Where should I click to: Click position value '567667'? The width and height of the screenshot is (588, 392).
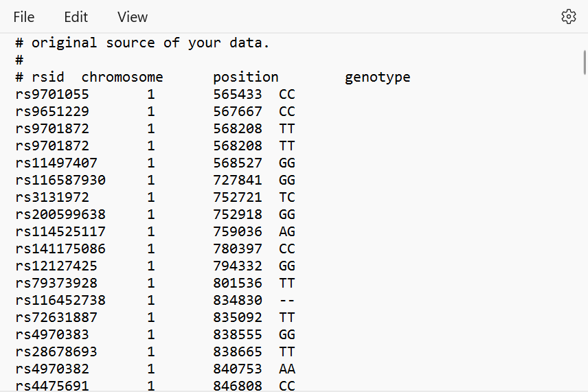click(238, 112)
